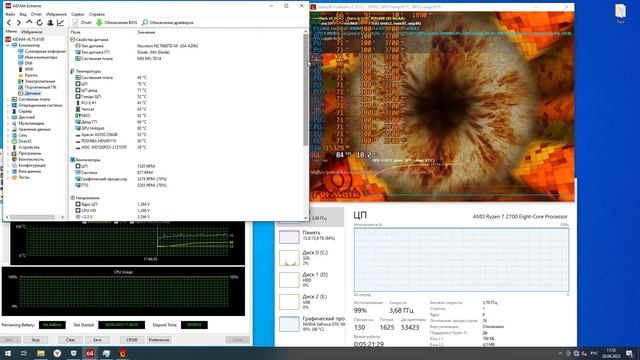Image resolution: width=640 pixels, height=360 pixels.
Task: Click the Устройства tree icon
Action: (x=14, y=147)
